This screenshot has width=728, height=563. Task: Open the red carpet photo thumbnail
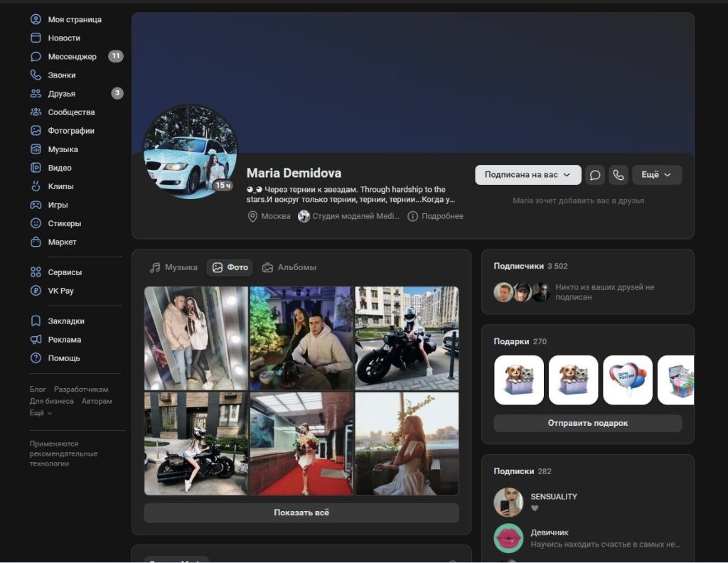[301, 444]
